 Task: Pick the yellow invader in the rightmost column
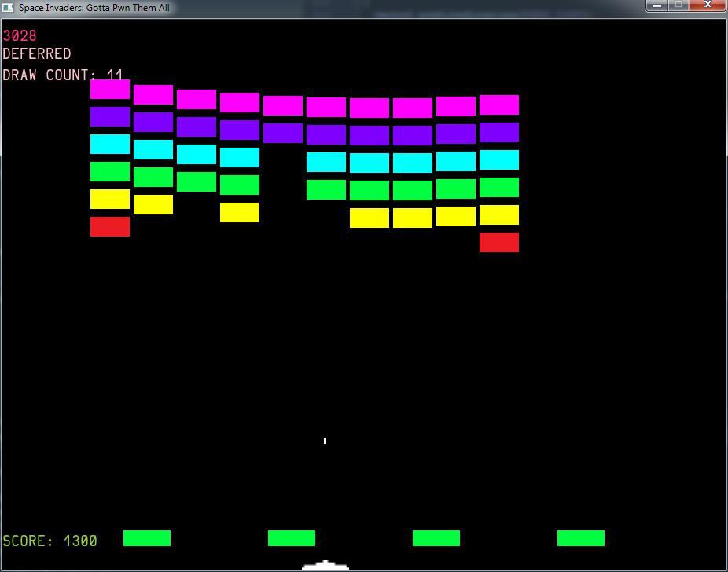[499, 214]
